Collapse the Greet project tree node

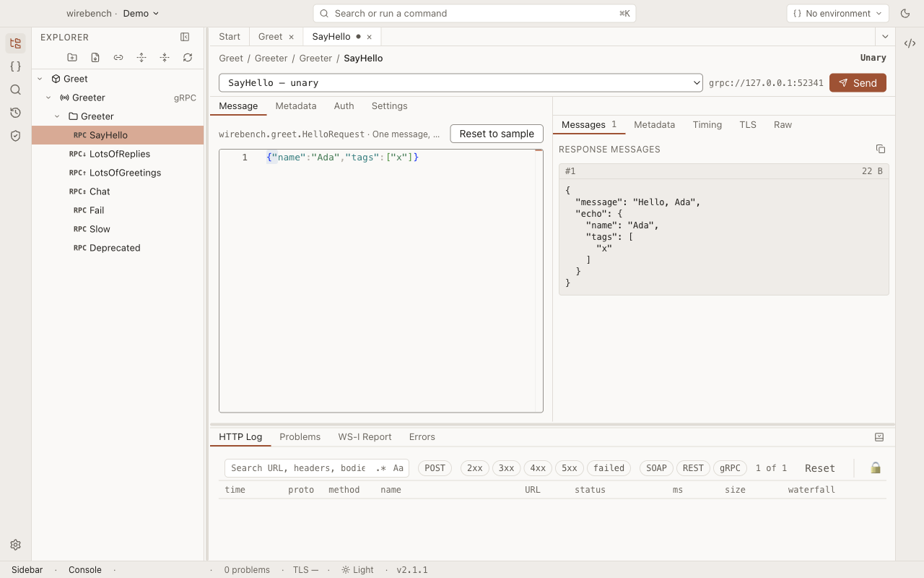click(x=40, y=79)
